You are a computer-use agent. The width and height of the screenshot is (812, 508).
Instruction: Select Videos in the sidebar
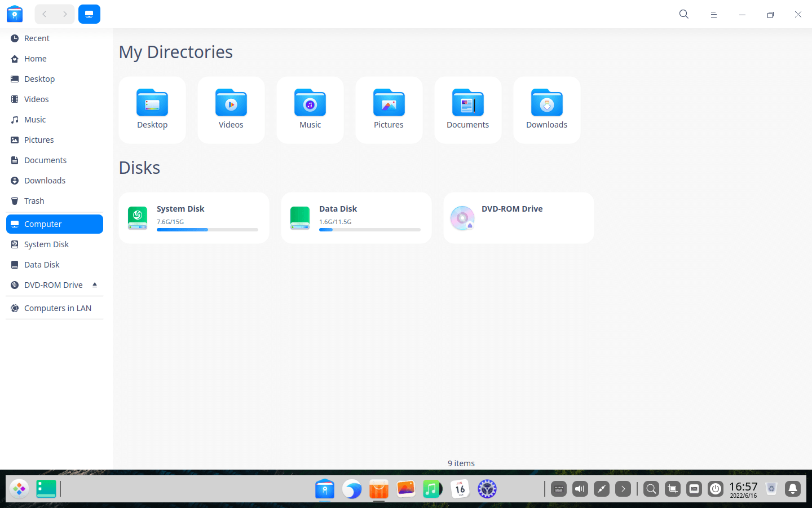click(55, 99)
